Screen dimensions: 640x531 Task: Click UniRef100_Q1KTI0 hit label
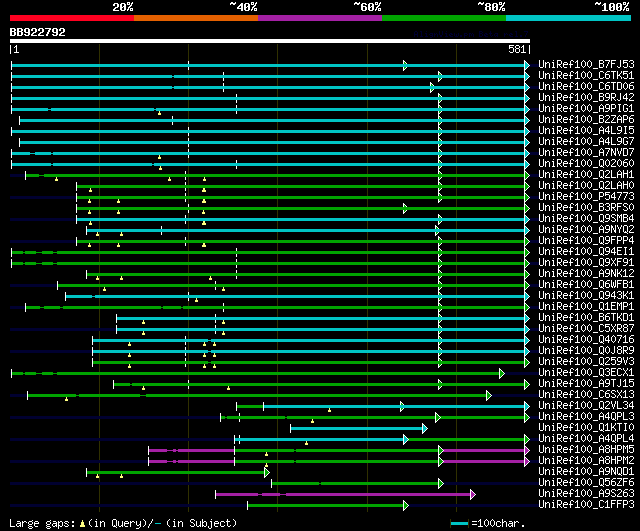[x=586, y=428]
